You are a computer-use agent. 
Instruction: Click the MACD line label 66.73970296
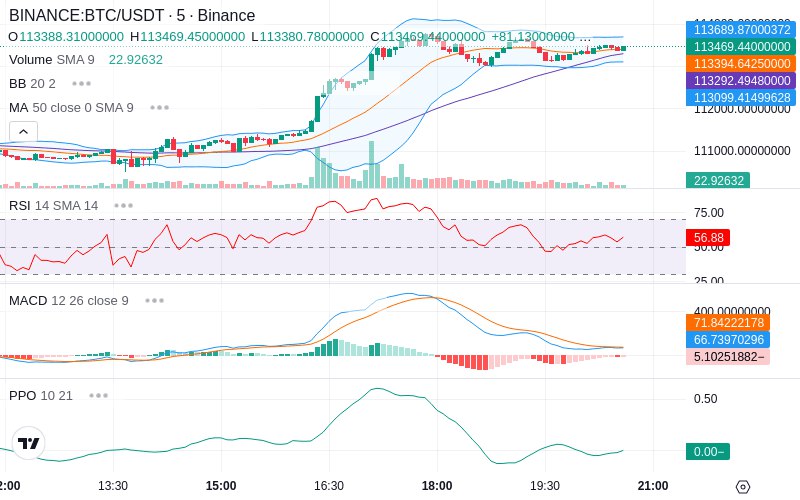click(x=728, y=339)
